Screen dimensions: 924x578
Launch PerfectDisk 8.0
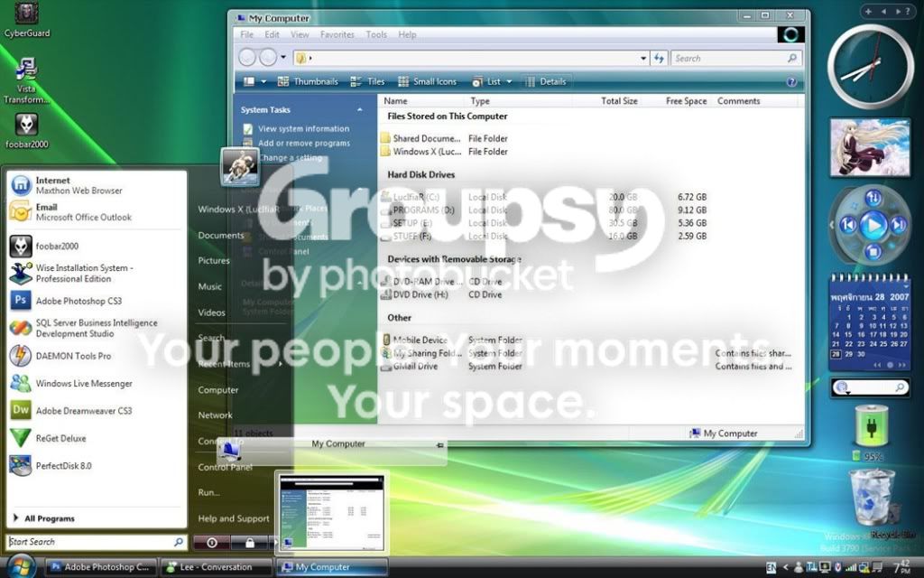pyautogui.click(x=96, y=465)
